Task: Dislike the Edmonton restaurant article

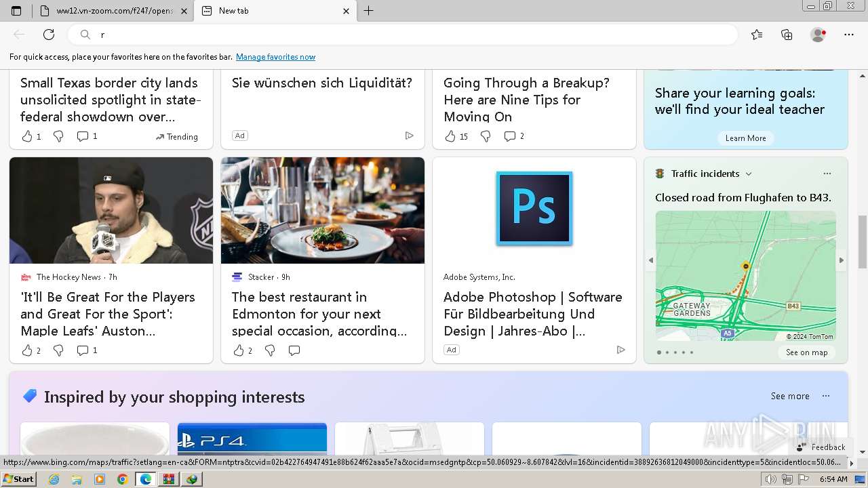Action: [x=270, y=350]
